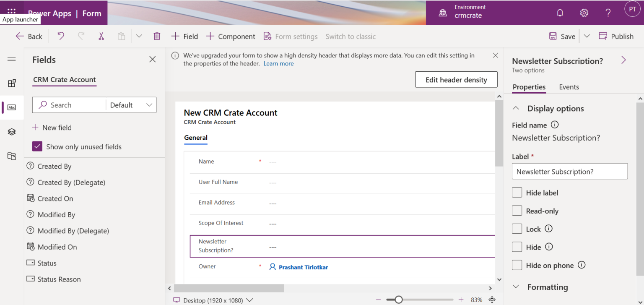Uncheck Show only unused fields
The height and width of the screenshot is (305, 644).
37,146
